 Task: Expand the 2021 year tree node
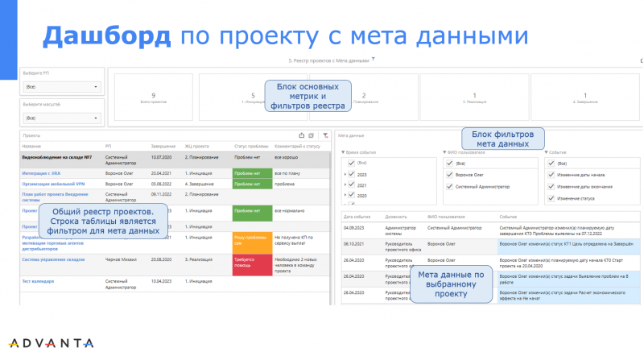click(344, 185)
